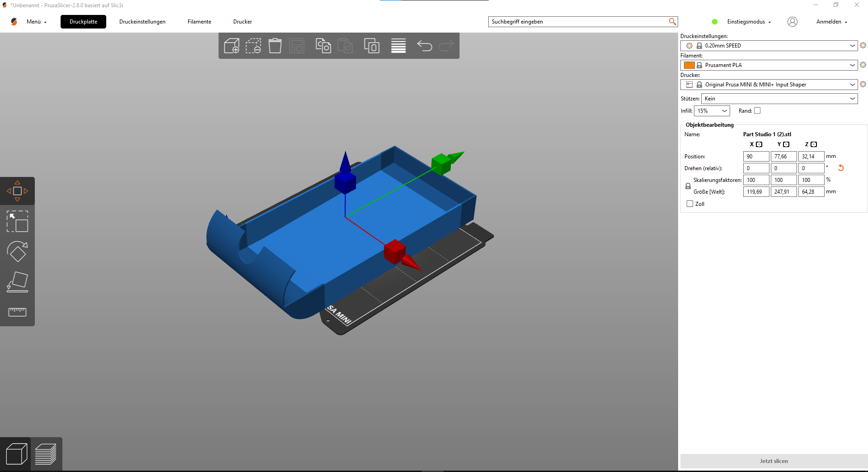Switch to 3D editor view cube
868x472 pixels.
pyautogui.click(x=16, y=454)
